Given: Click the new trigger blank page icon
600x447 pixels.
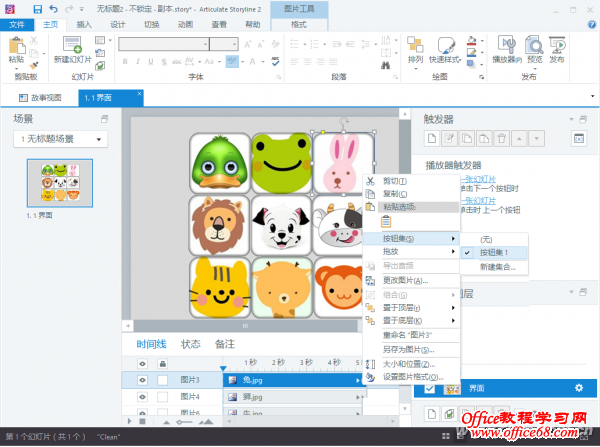Looking at the screenshot, I should point(432,139).
